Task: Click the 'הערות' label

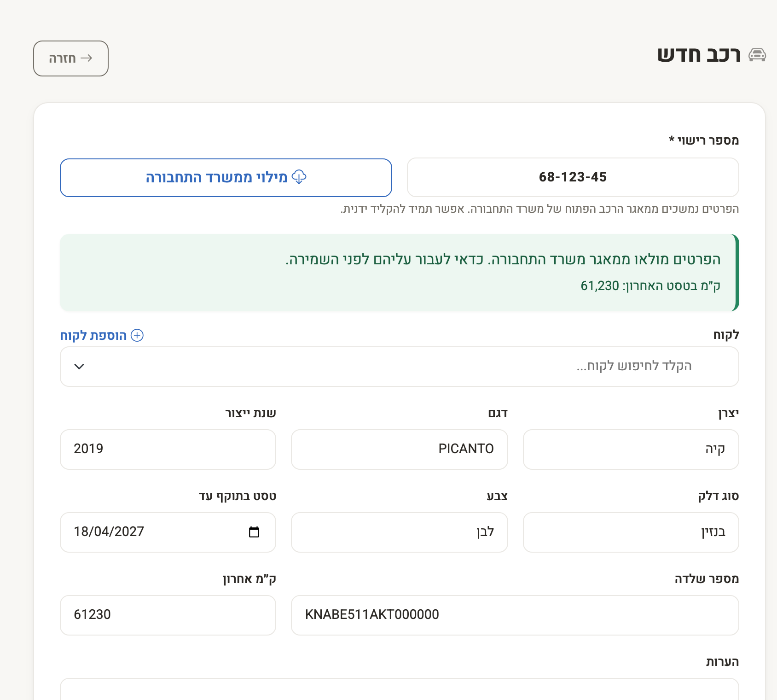Action: coord(722,662)
